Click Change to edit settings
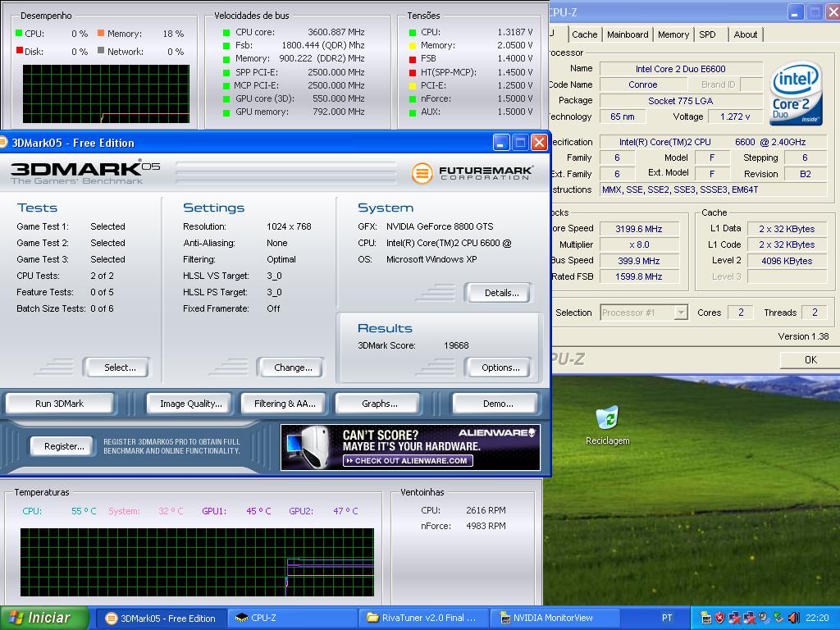The height and width of the screenshot is (630, 840). 293,367
